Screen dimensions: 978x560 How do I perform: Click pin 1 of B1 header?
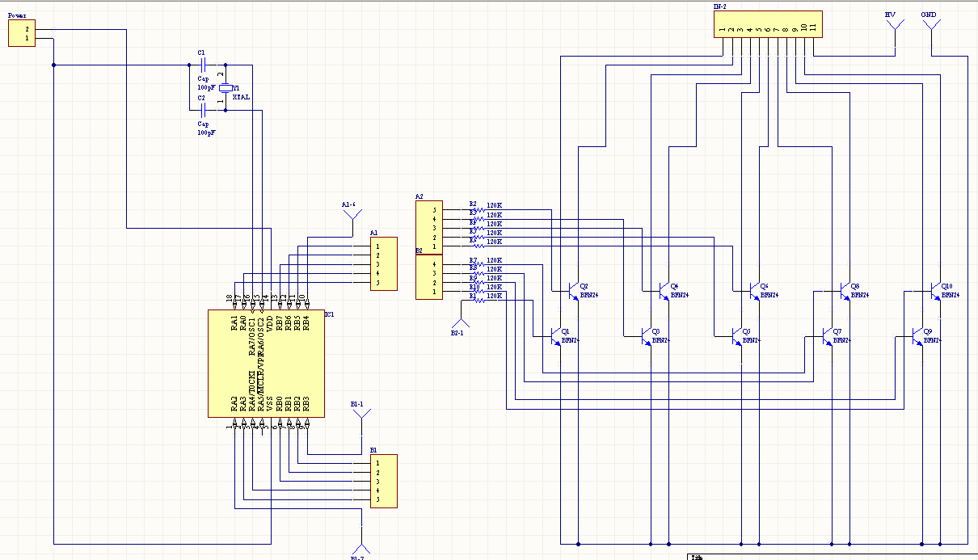coord(377,464)
